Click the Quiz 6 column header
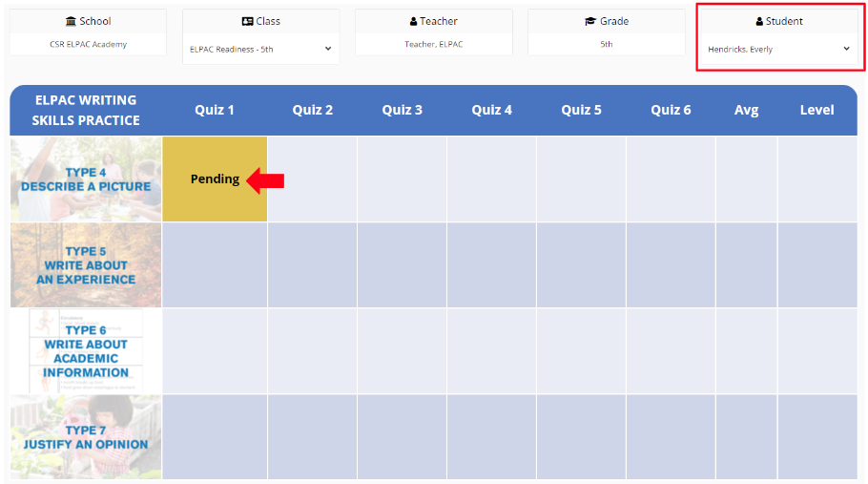Image resolution: width=868 pixels, height=484 pixels. pyautogui.click(x=671, y=110)
